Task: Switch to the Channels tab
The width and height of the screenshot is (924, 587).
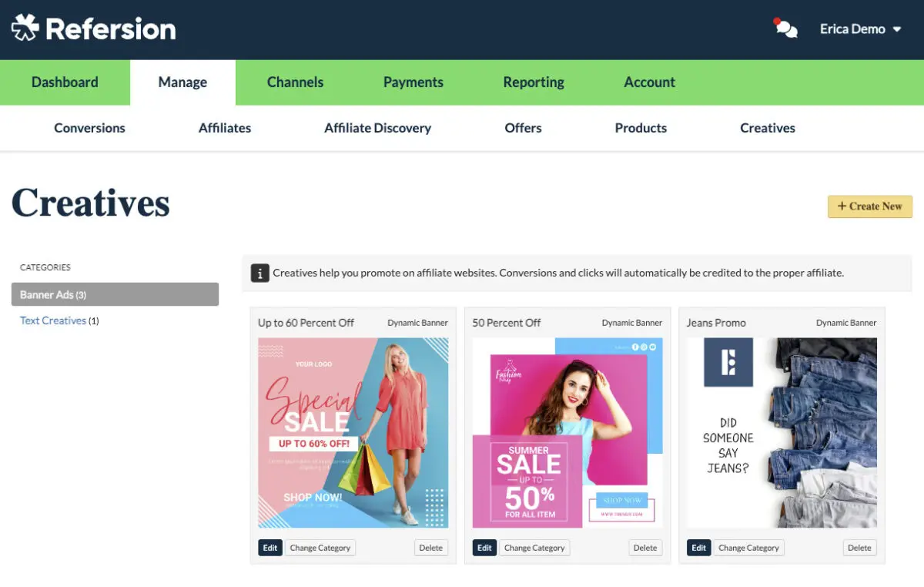Action: [295, 82]
